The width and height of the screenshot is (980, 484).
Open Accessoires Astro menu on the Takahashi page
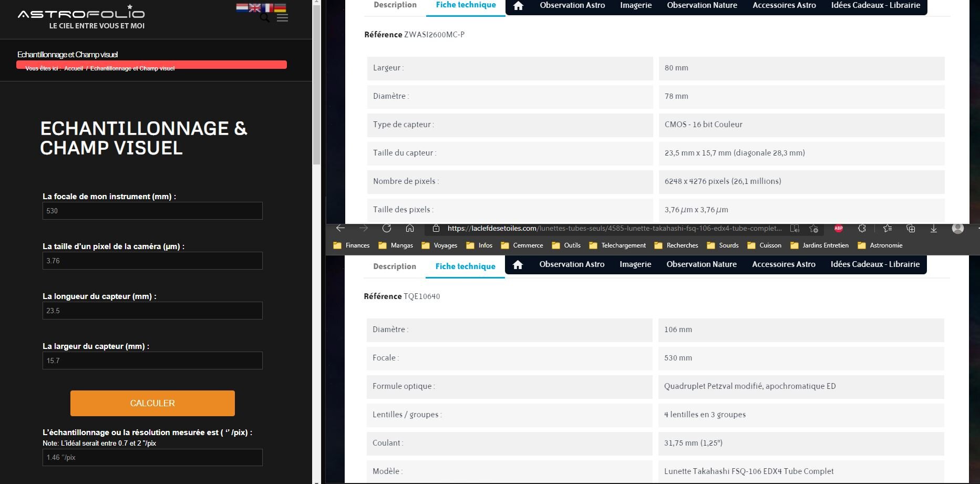pyautogui.click(x=783, y=264)
